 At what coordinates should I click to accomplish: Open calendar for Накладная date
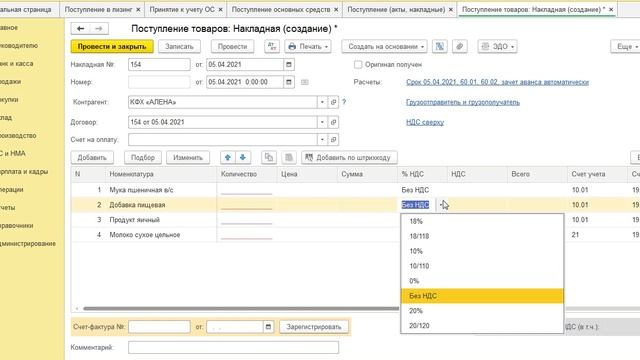(x=289, y=64)
